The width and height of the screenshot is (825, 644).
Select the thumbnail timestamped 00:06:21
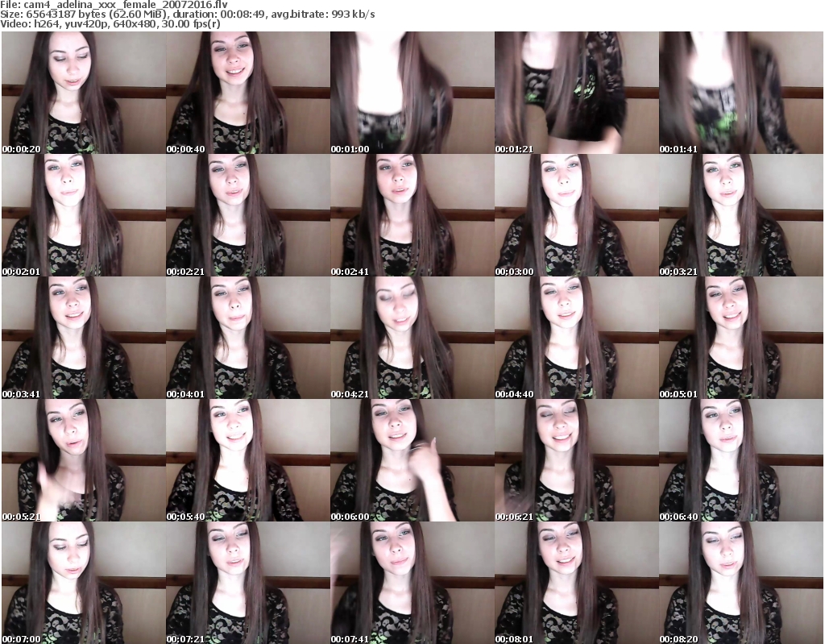[577, 460]
